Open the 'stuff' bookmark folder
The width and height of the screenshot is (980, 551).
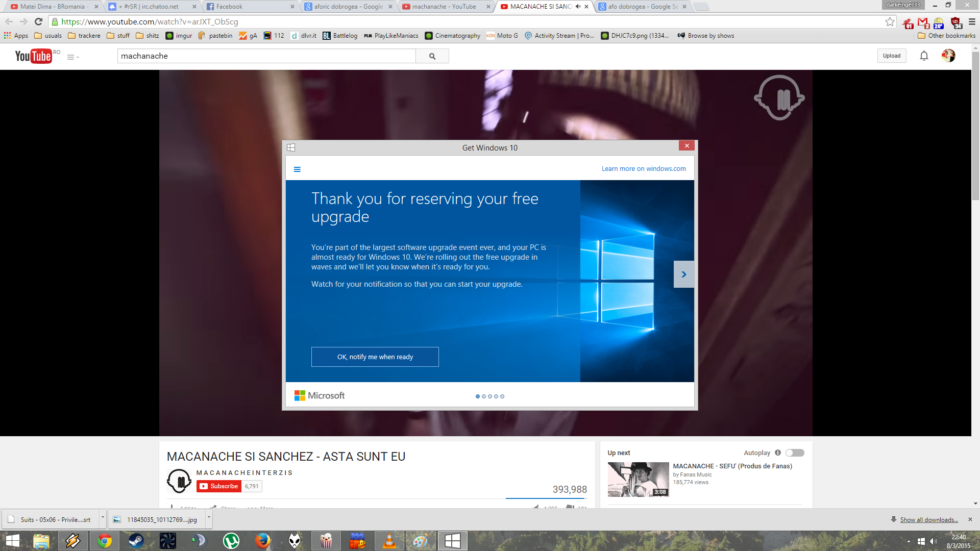[x=118, y=36]
